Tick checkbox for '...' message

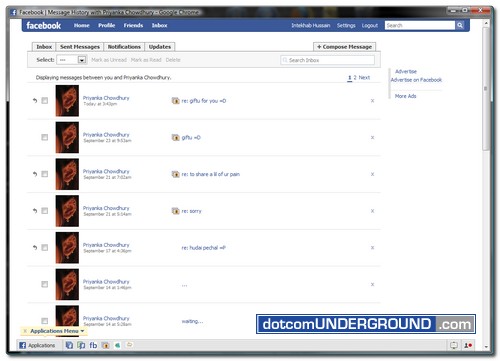pyautogui.click(x=45, y=284)
